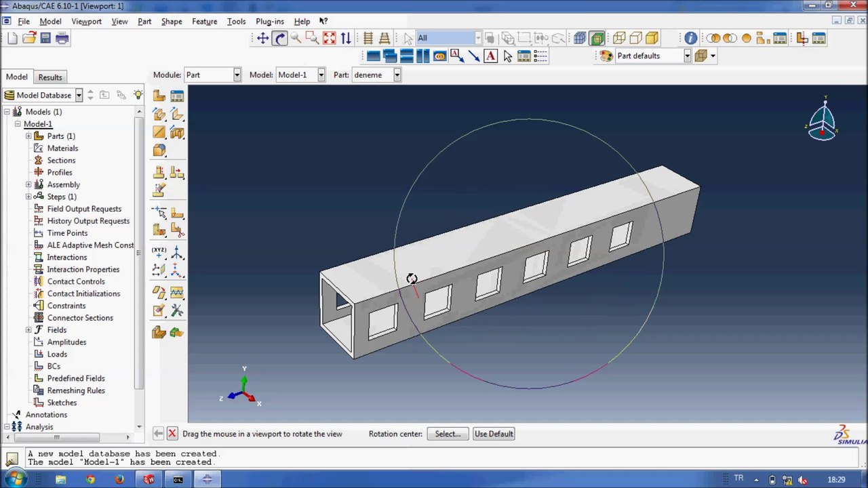Image resolution: width=868 pixels, height=488 pixels.
Task: Select the Pan View tool
Action: click(263, 38)
